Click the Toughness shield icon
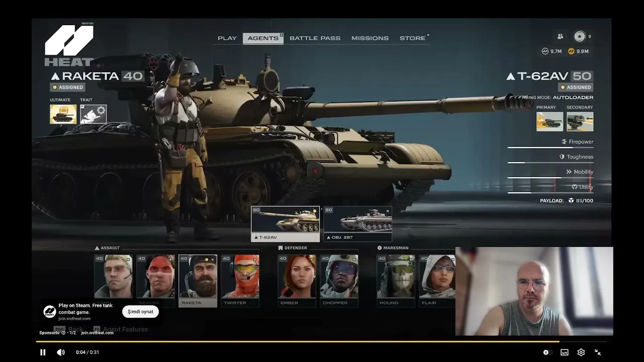The height and width of the screenshot is (362, 644). [562, 157]
